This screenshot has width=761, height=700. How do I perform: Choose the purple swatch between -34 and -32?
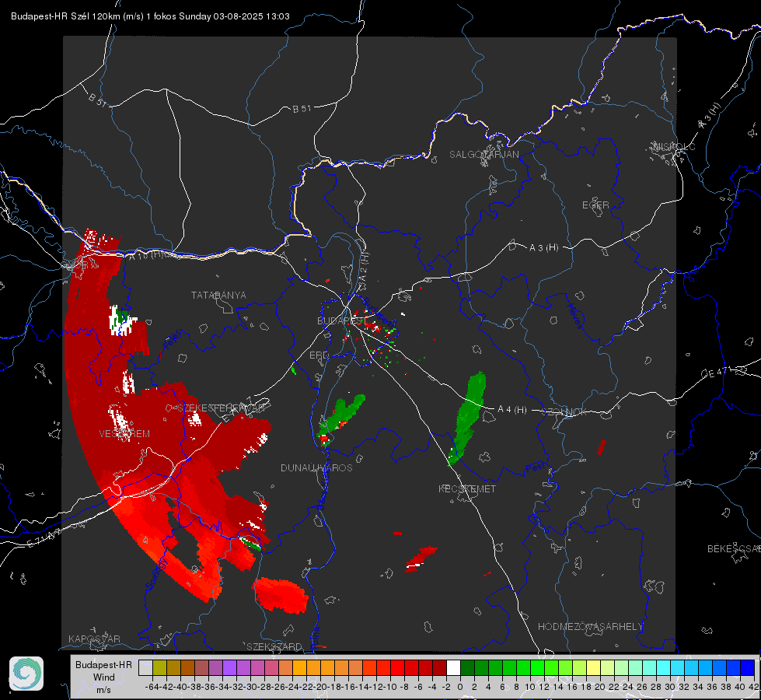(229, 667)
